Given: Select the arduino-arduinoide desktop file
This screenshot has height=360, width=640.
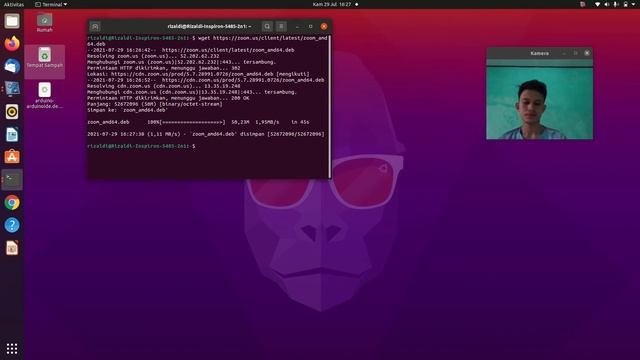Looking at the screenshot, I should tap(44, 96).
